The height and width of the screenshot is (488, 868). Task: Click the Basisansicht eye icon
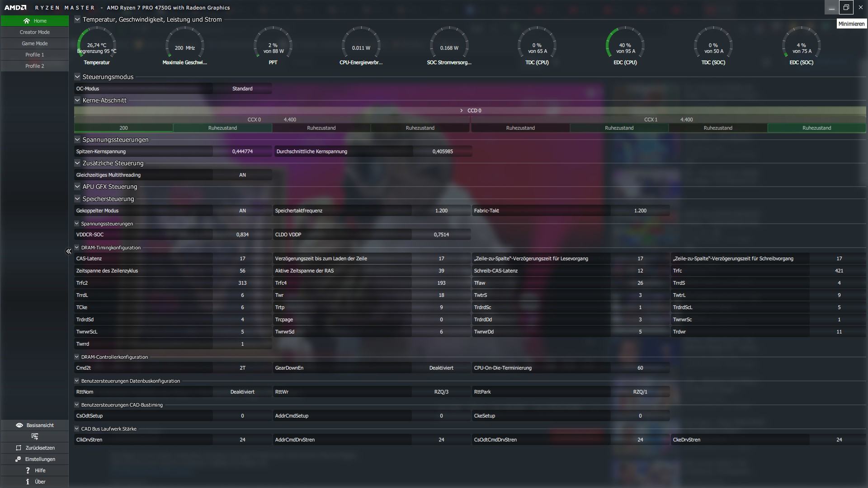[19, 425]
